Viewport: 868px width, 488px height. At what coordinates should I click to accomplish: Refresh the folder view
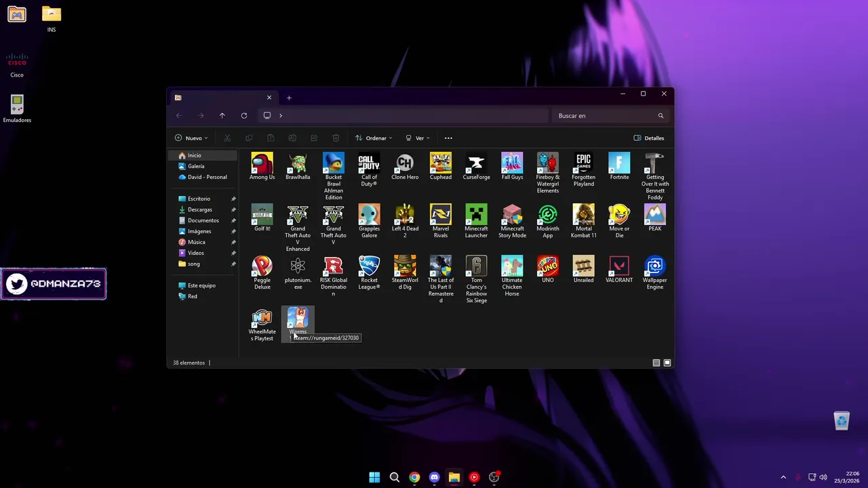coord(244,116)
